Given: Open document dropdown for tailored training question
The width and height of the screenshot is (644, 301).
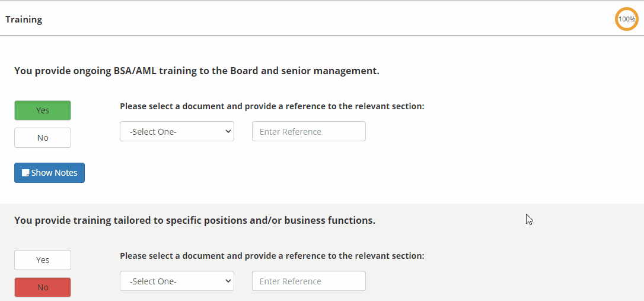Looking at the screenshot, I should point(177,281).
